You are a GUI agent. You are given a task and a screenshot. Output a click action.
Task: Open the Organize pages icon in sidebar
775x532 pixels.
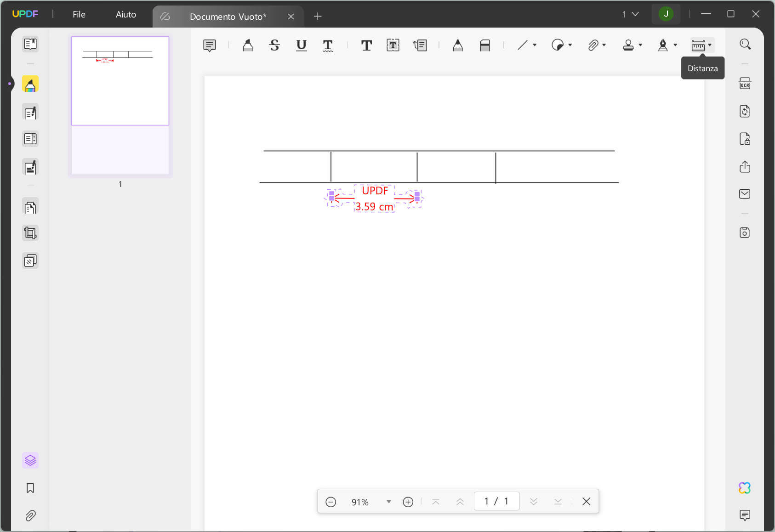coord(30,208)
